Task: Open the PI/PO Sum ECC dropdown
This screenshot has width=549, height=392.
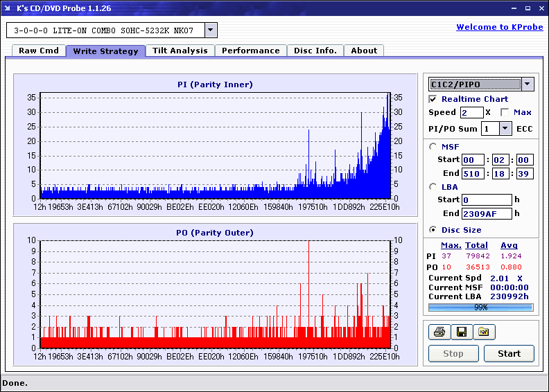Action: (x=504, y=129)
